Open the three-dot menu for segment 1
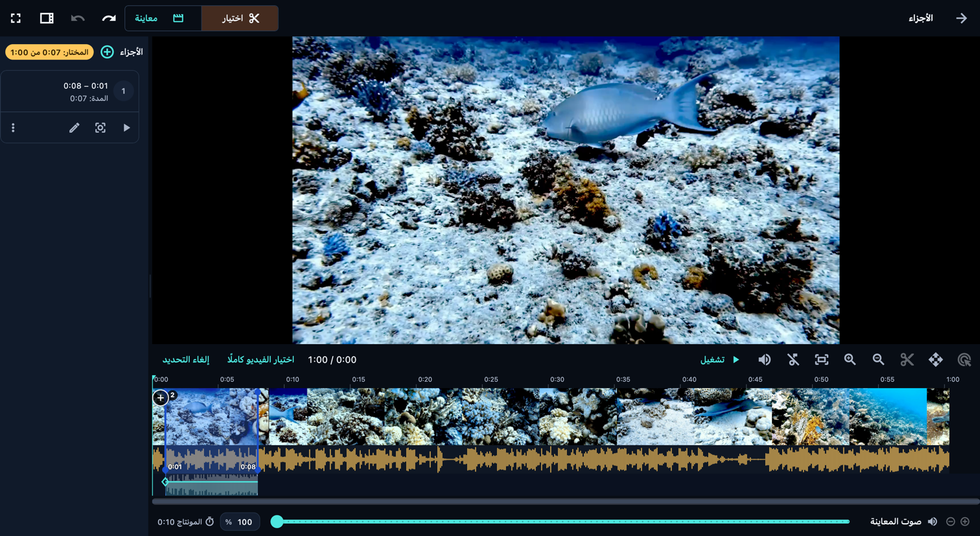980x536 pixels. 13,128
